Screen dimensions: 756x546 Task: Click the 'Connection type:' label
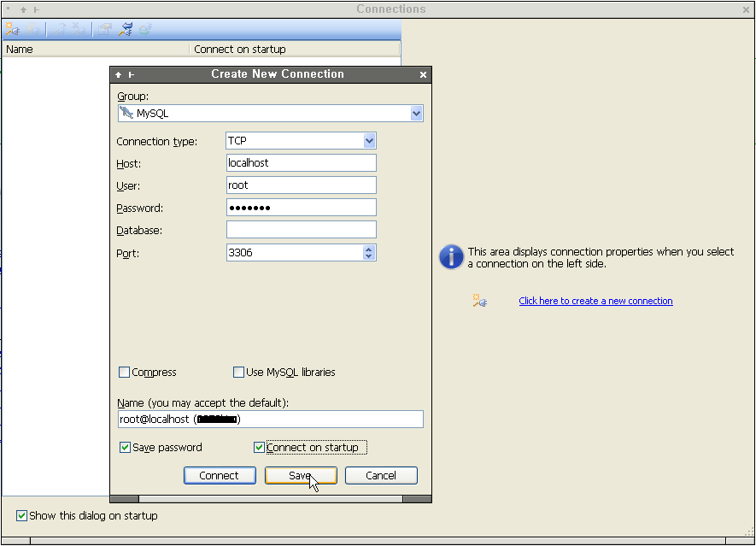coord(156,142)
